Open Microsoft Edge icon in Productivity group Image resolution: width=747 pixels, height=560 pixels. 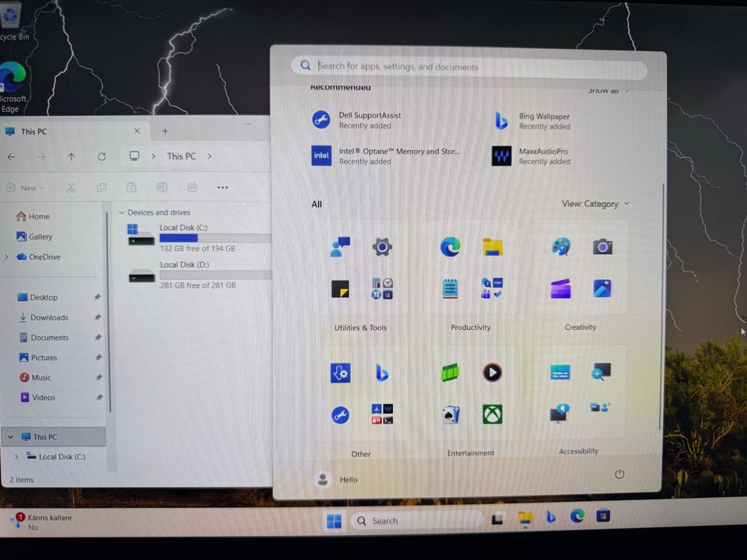451,247
